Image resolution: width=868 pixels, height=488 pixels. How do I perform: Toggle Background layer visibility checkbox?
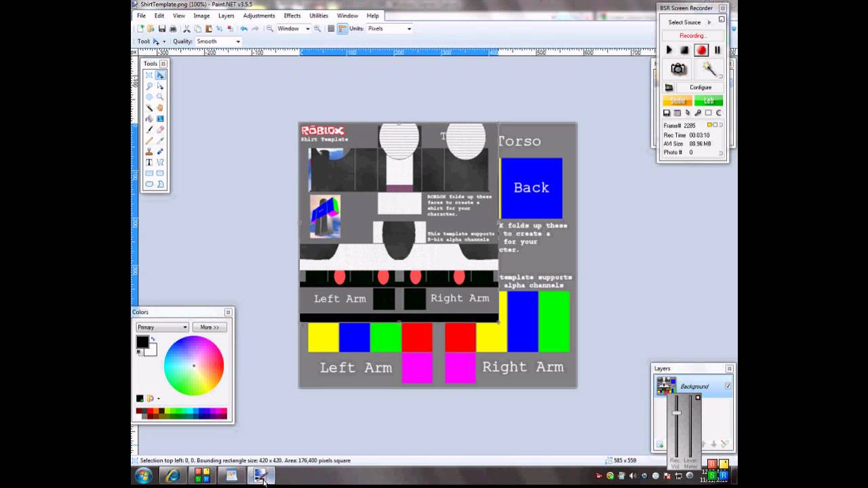click(x=728, y=386)
